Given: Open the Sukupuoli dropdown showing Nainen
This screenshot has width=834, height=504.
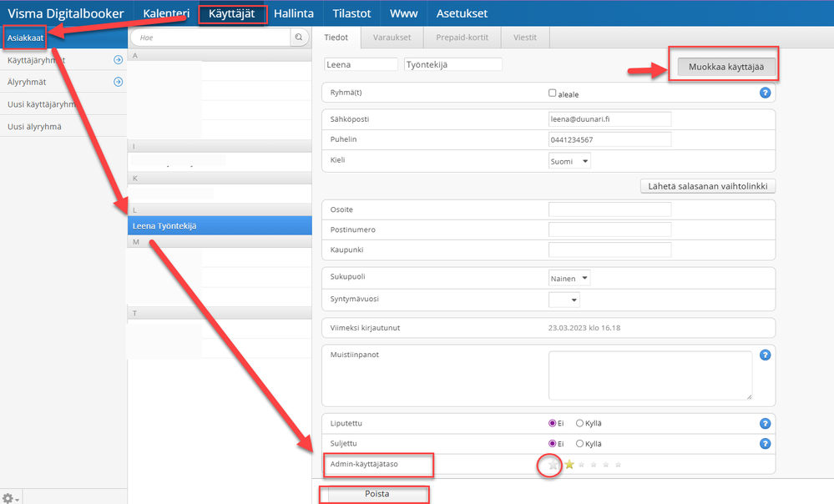Looking at the screenshot, I should click(569, 278).
